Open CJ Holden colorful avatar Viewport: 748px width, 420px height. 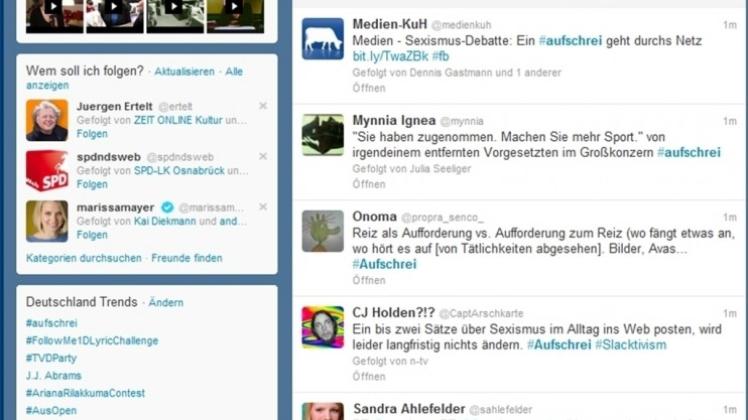tap(322, 327)
